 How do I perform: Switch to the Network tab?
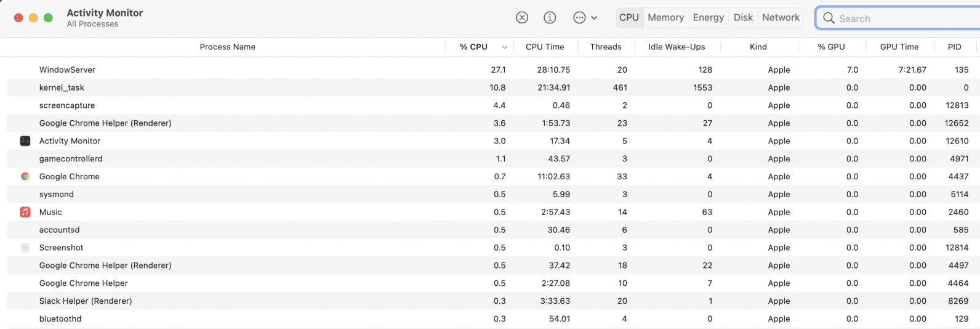tap(781, 18)
